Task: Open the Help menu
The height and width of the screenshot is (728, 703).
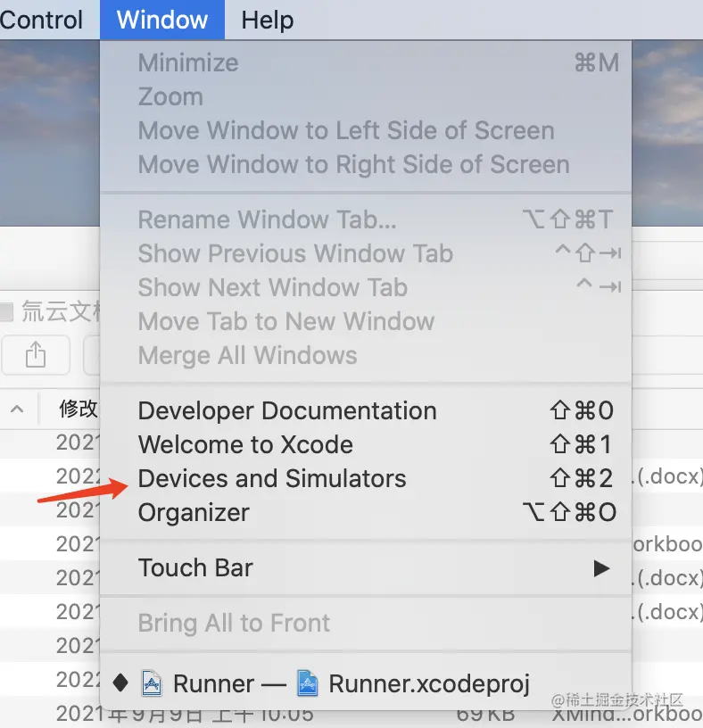Action: 267,20
